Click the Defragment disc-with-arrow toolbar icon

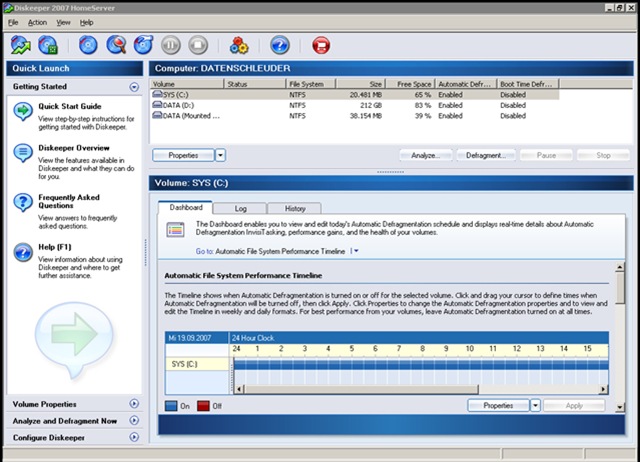[143, 45]
